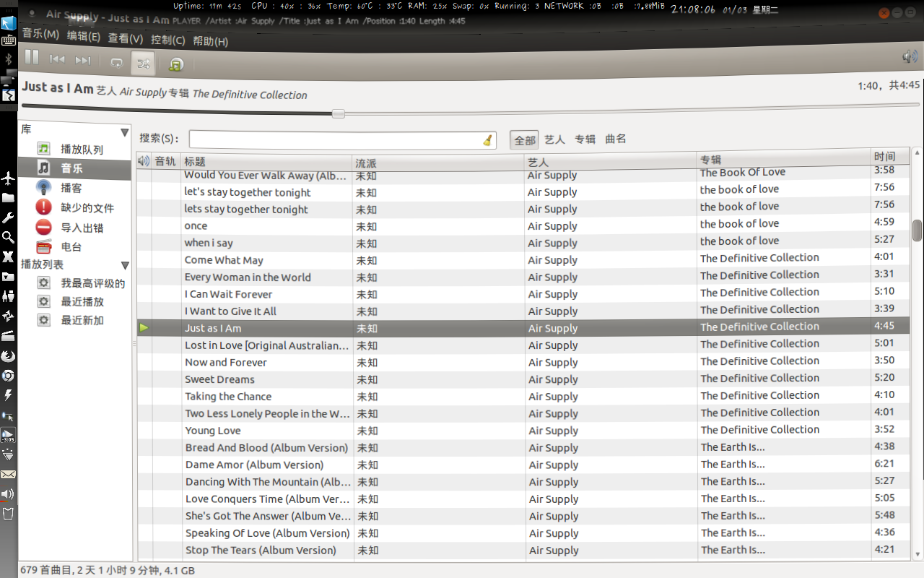This screenshot has width=924, height=578.
Task: Collapse the 播放列表 playlists section
Action: pyautogui.click(x=125, y=265)
